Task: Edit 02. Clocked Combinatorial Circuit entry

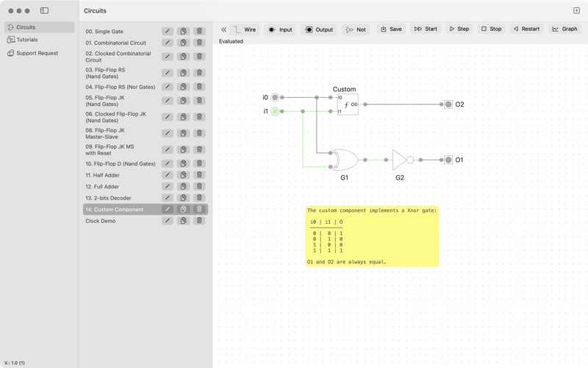Action: point(168,57)
